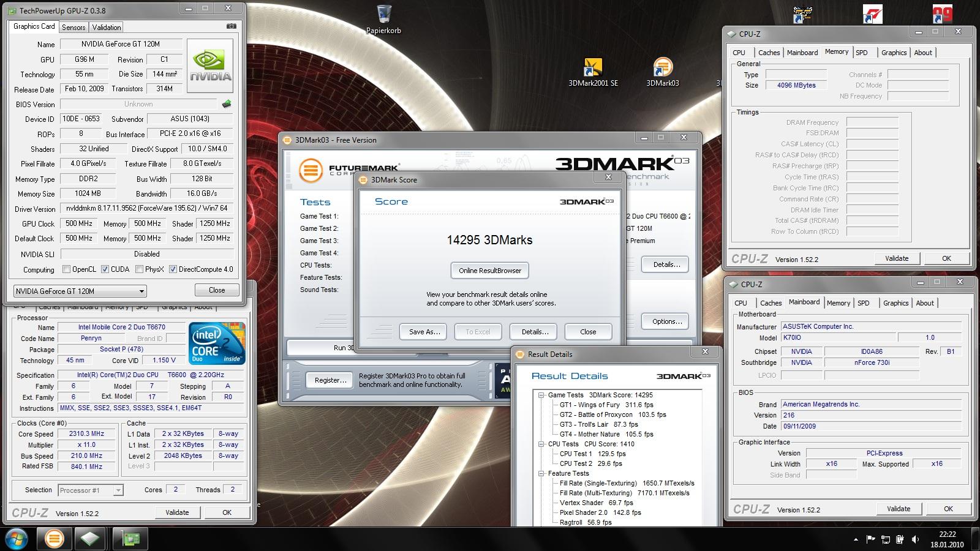Click Save As in 3DMark Score dialog
The width and height of the screenshot is (980, 551).
pyautogui.click(x=424, y=332)
